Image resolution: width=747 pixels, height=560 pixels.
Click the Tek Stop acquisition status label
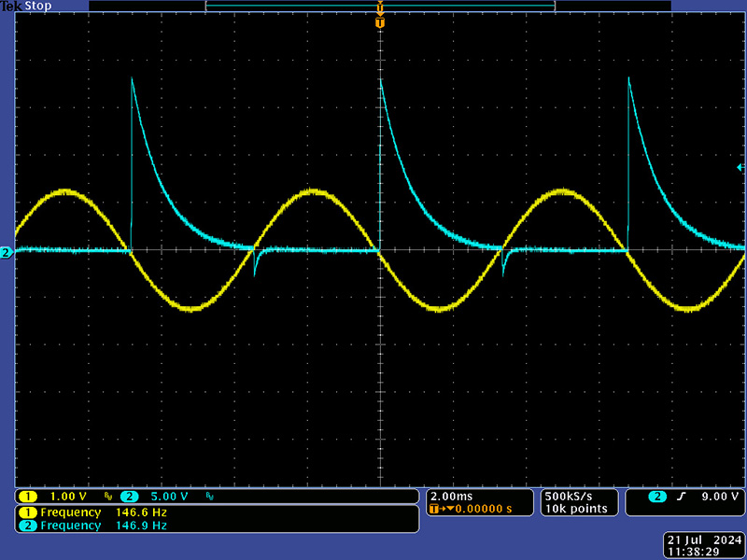27,6
